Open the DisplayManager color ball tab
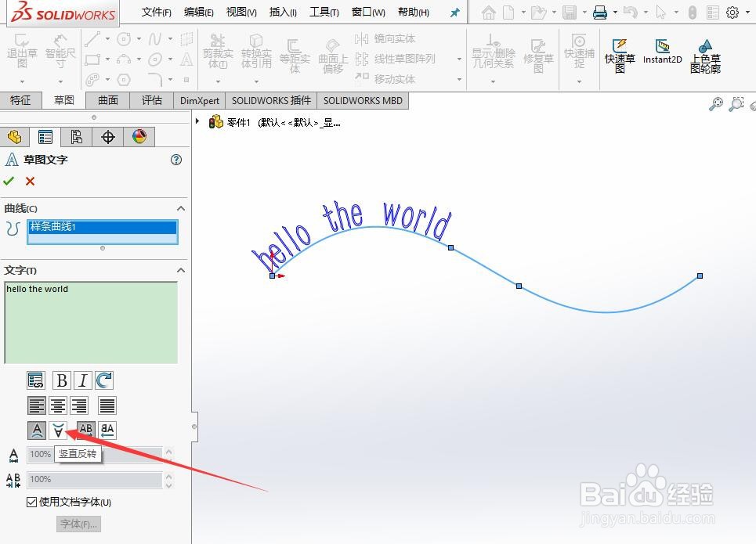 coord(139,137)
